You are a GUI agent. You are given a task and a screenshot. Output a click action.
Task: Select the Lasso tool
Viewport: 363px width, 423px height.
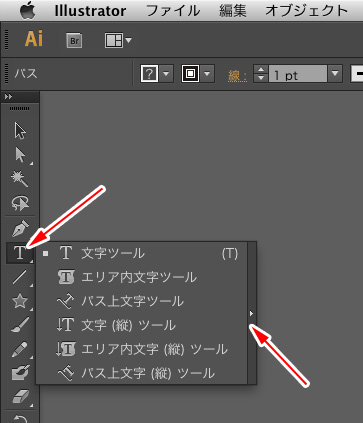point(20,203)
